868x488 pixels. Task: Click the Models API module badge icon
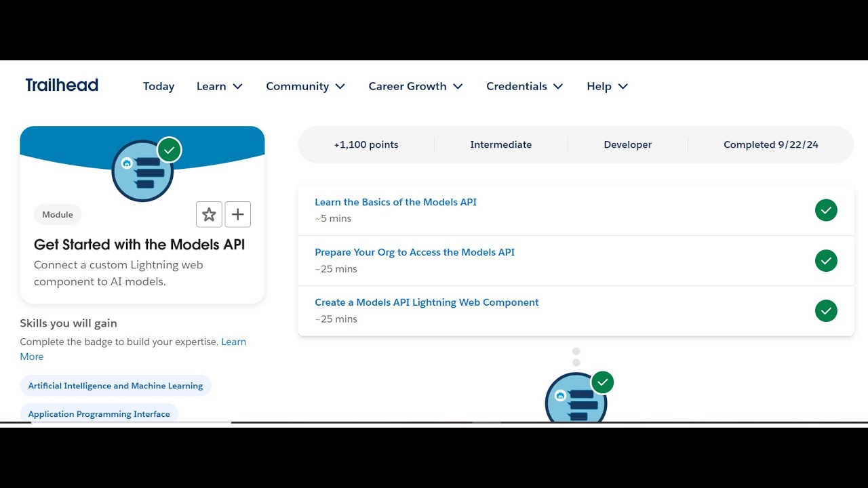142,171
